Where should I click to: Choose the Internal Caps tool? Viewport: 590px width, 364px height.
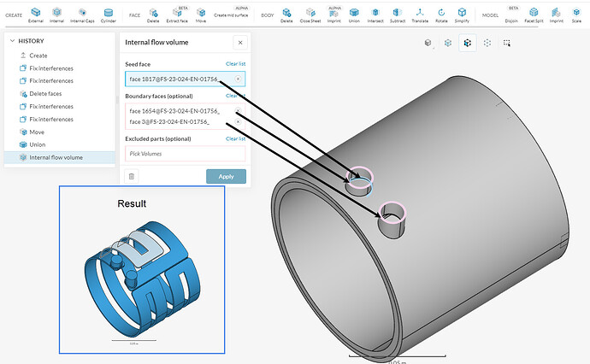click(x=82, y=15)
